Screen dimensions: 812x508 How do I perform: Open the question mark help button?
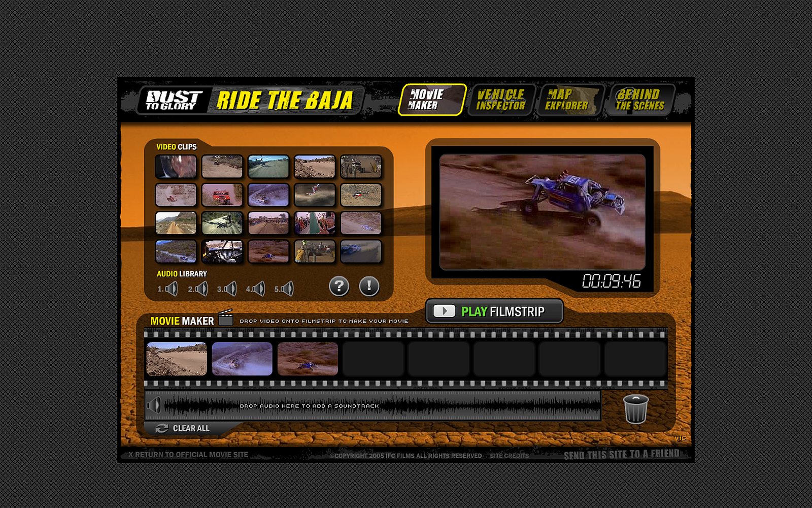pos(339,286)
